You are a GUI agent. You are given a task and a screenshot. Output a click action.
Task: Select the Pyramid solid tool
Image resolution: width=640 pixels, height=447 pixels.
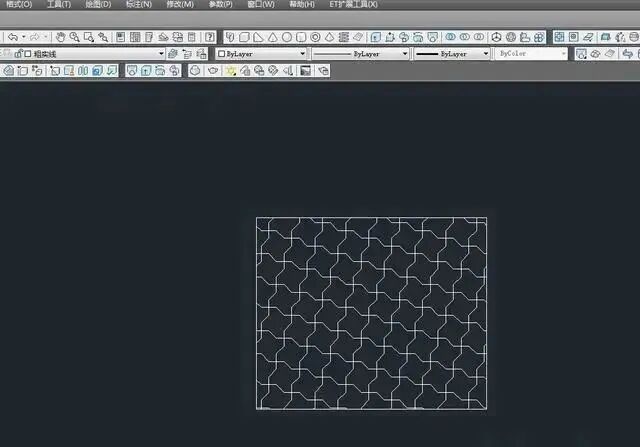[329, 37]
